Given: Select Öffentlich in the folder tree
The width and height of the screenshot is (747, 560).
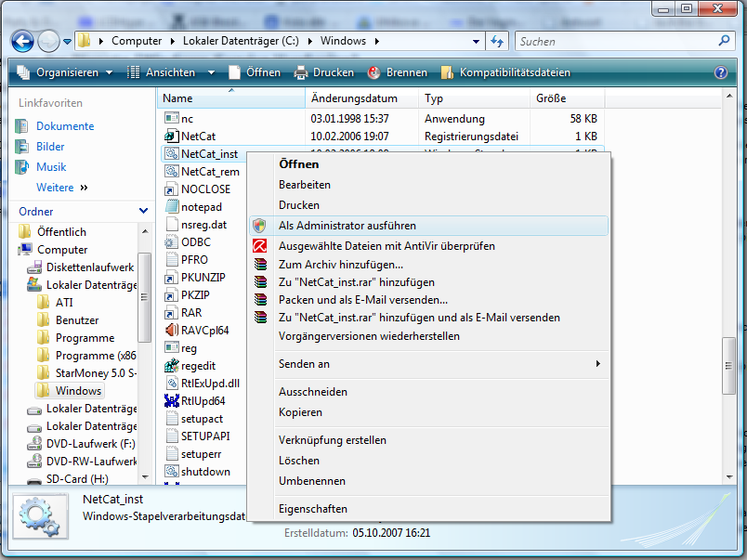Looking at the screenshot, I should tap(61, 232).
